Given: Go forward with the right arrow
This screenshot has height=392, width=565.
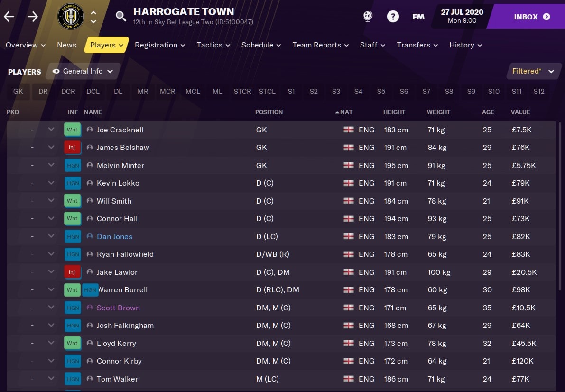Looking at the screenshot, I should (33, 16).
